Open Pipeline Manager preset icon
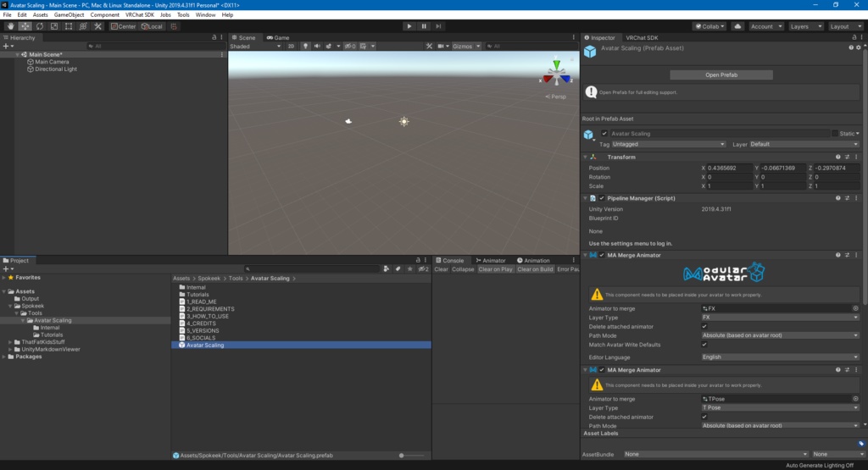This screenshot has width=868, height=470. 847,198
